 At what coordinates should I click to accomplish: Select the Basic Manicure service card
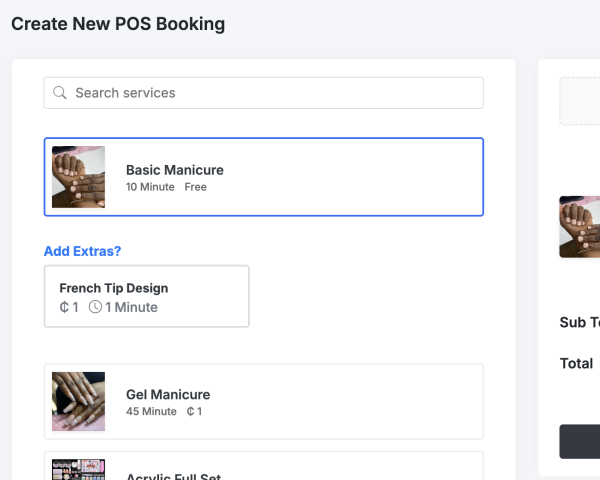point(264,177)
